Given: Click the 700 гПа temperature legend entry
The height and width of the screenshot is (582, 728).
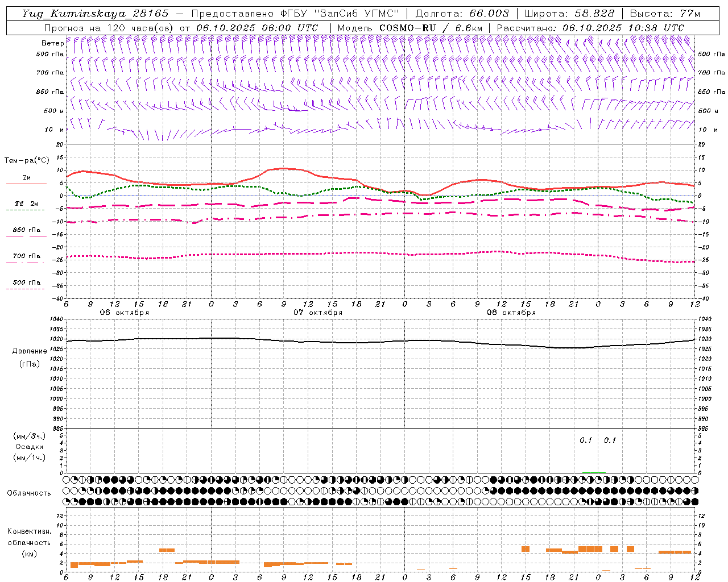Looking at the screenshot, I should pyautogui.click(x=26, y=256).
